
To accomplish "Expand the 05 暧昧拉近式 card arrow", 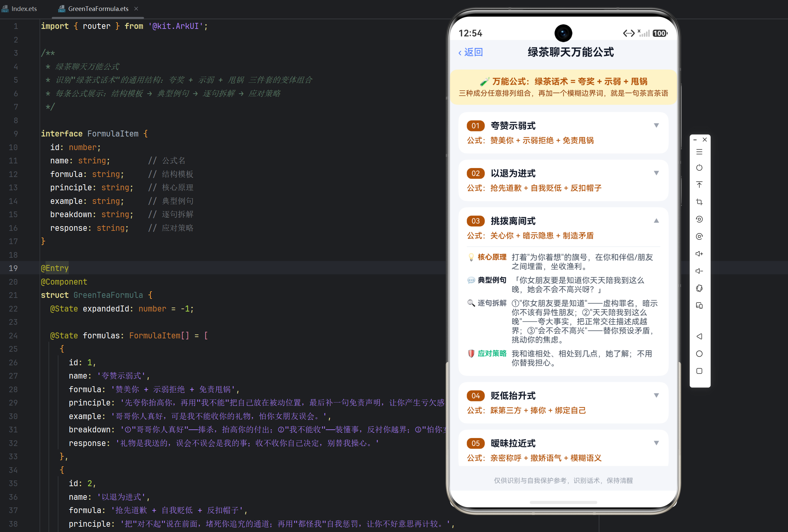I will (656, 443).
